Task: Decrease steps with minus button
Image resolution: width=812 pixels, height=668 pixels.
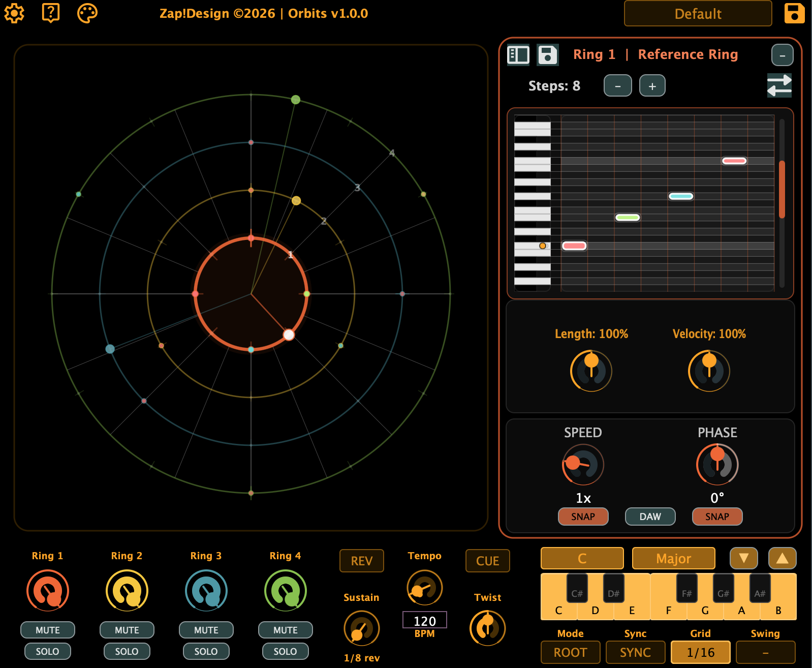Action: 618,85
